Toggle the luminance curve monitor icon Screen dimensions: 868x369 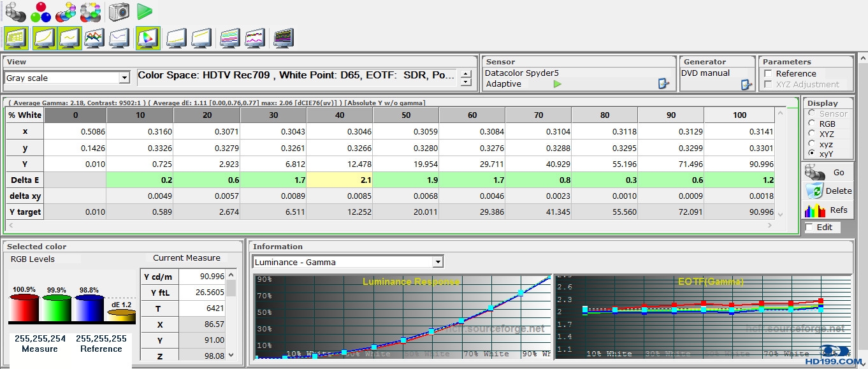click(43, 38)
